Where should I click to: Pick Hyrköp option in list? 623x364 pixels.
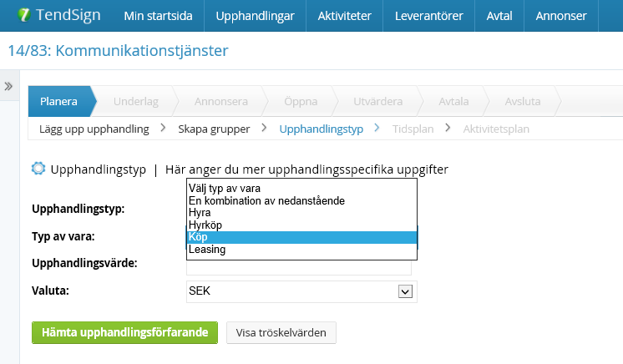click(x=301, y=225)
